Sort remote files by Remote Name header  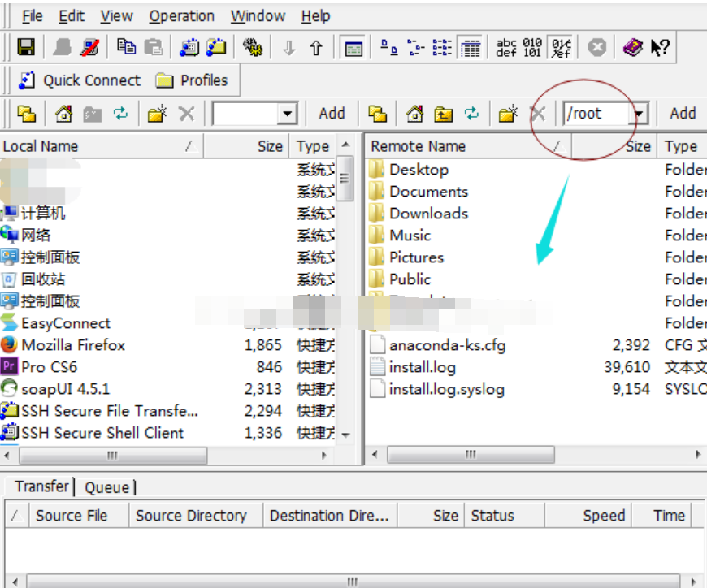[419, 146]
